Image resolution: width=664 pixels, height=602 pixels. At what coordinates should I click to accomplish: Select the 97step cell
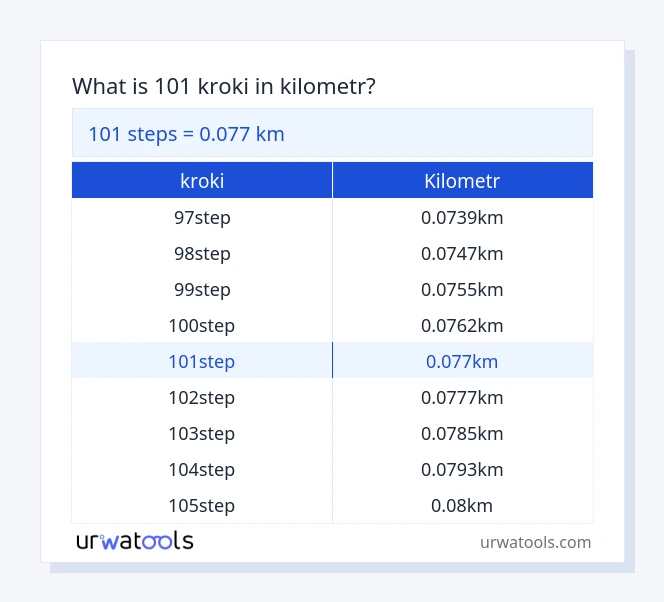pyautogui.click(x=202, y=217)
